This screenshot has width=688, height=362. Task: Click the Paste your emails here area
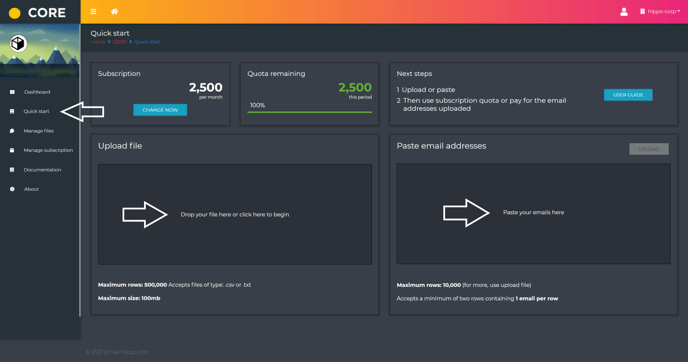click(534, 214)
